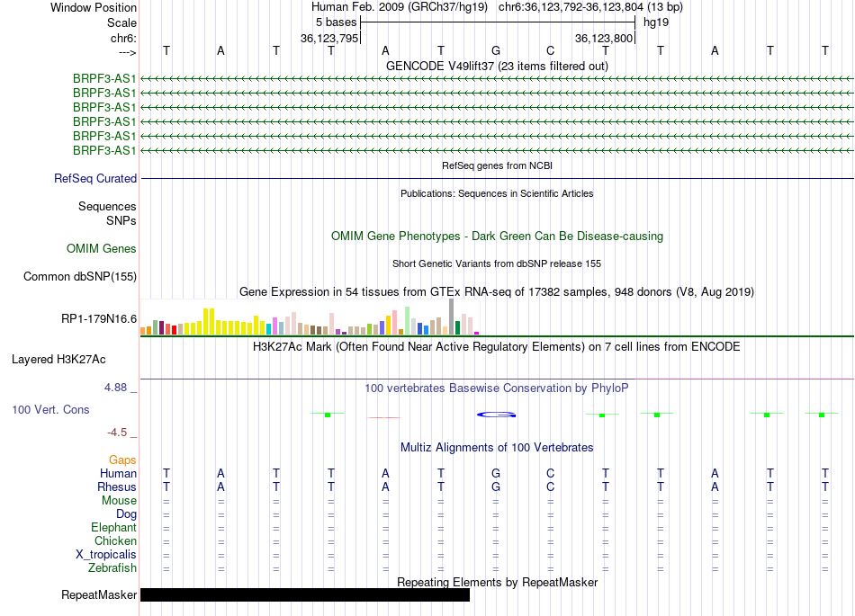The height and width of the screenshot is (616, 855).
Task: Click Gene Expression in 54 tissues title
Action: [x=497, y=292]
